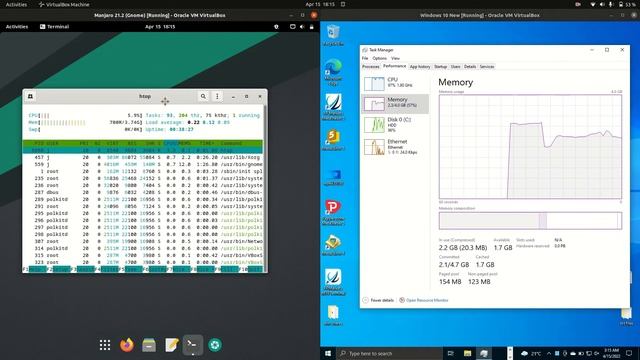Select the Disk 0 (C:) entry
Screen dimensions: 640x360
(x=395, y=124)
